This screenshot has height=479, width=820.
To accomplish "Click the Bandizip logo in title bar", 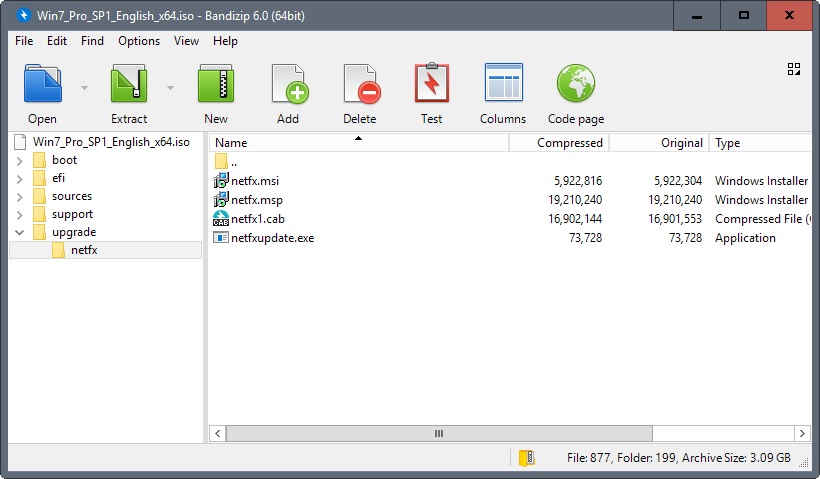I will pyautogui.click(x=24, y=15).
